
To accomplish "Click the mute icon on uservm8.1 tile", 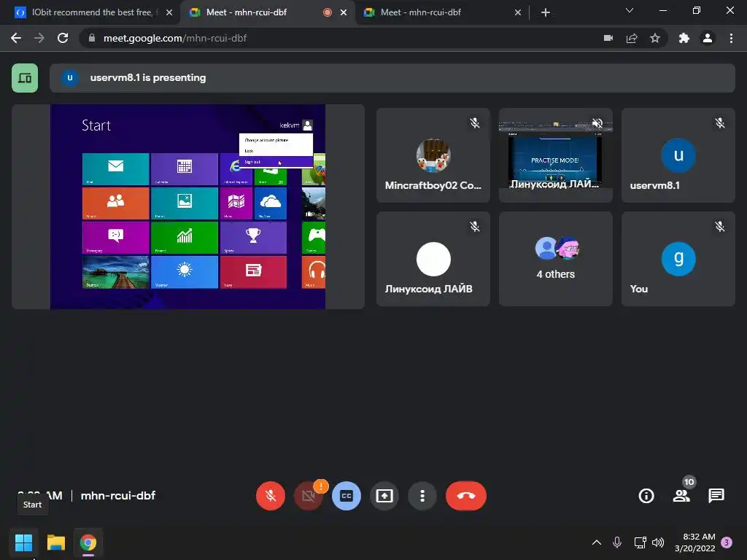I will (720, 123).
